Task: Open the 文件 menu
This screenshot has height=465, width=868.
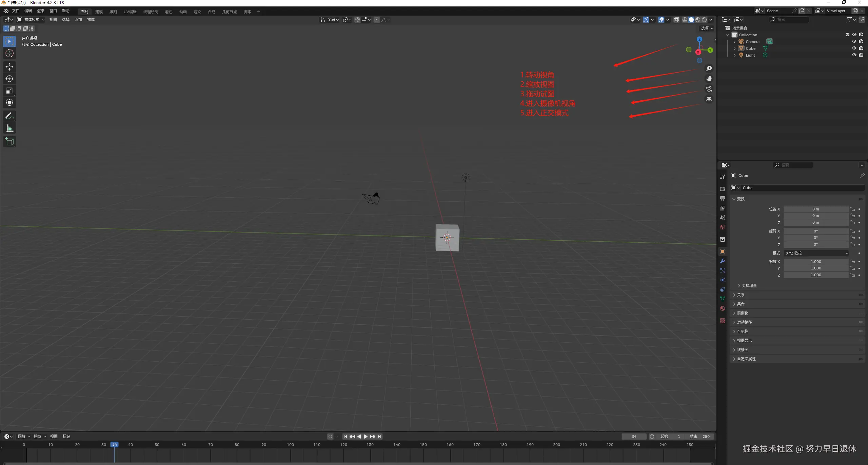Action: [x=16, y=11]
